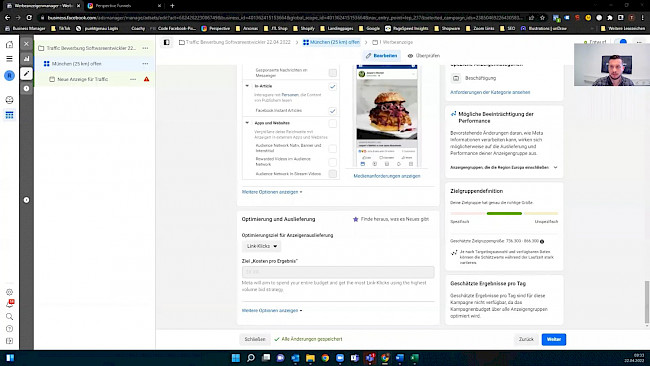
Task: Open notifications bell with red badge
Action: tap(10, 304)
